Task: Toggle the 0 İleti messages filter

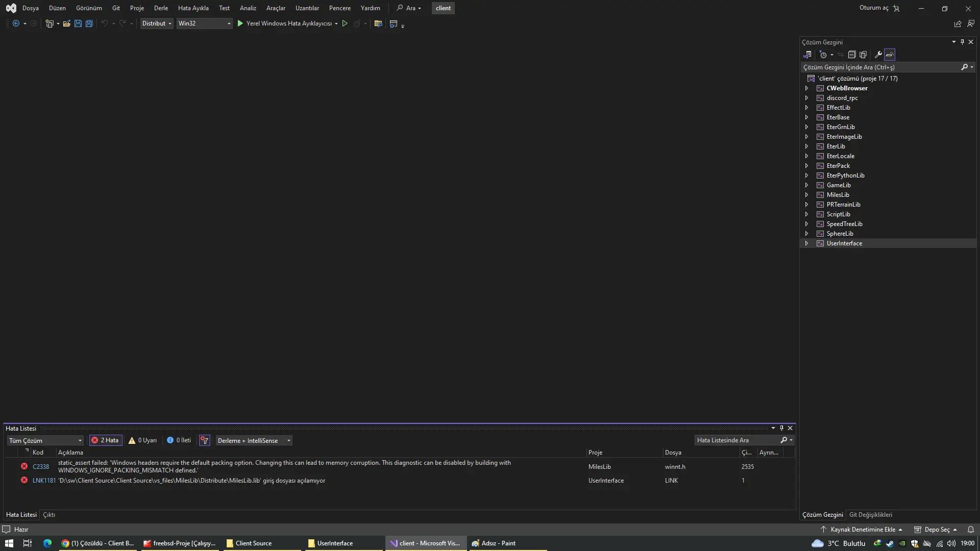Action: pyautogui.click(x=179, y=440)
